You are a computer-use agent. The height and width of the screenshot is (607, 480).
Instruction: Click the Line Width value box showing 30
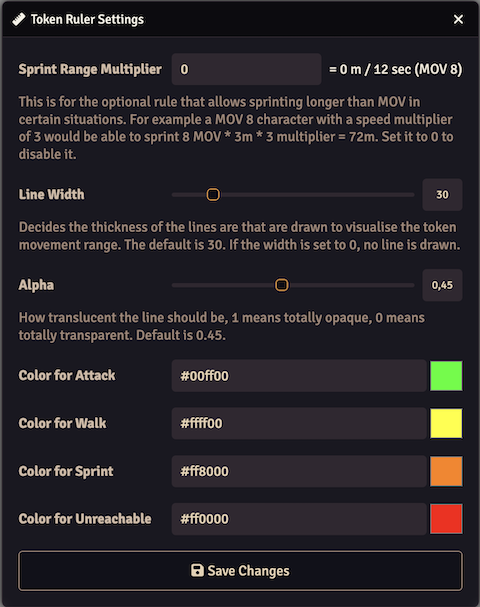pyautogui.click(x=442, y=195)
